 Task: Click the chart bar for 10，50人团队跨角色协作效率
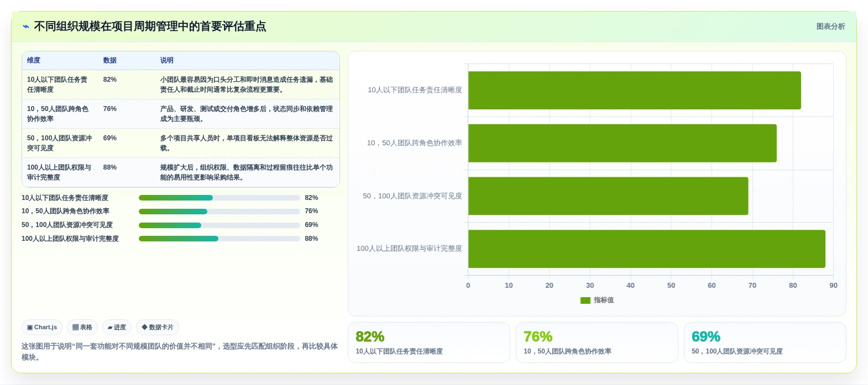click(623, 143)
